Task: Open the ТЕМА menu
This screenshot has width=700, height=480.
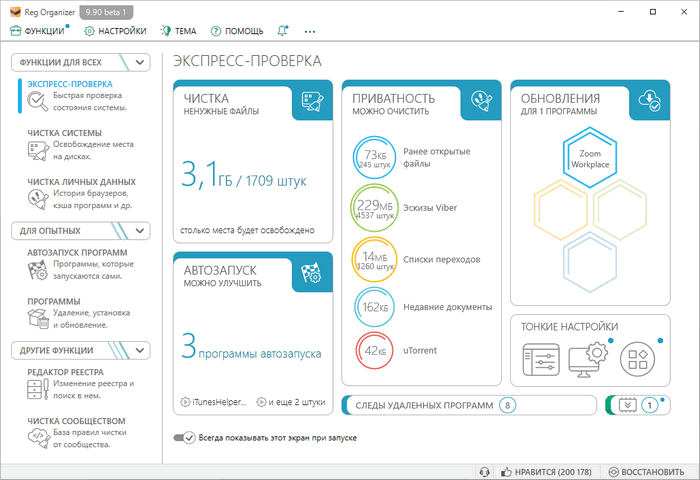Action: [x=179, y=31]
